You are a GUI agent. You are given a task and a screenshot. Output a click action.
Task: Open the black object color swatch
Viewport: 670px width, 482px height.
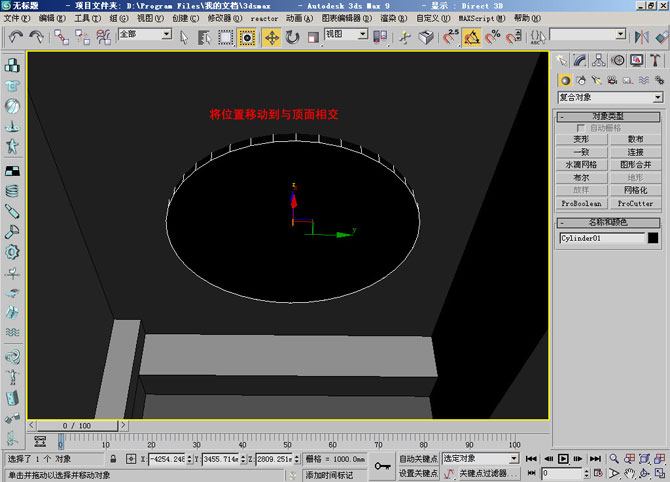[653, 238]
